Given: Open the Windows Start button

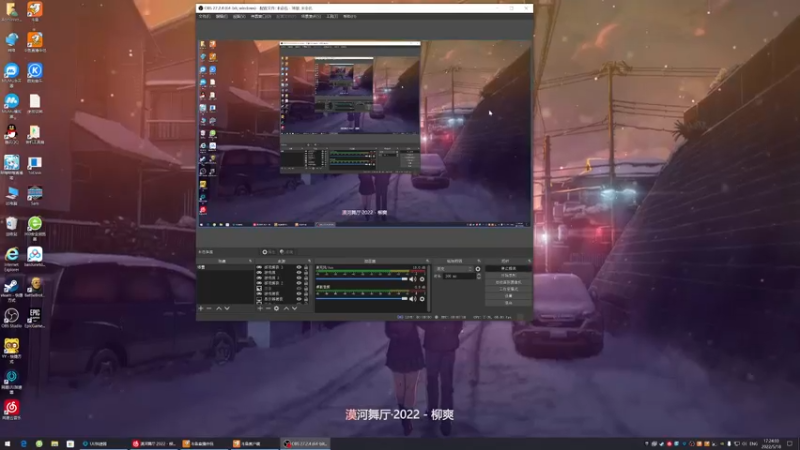Looking at the screenshot, I should coord(7,444).
